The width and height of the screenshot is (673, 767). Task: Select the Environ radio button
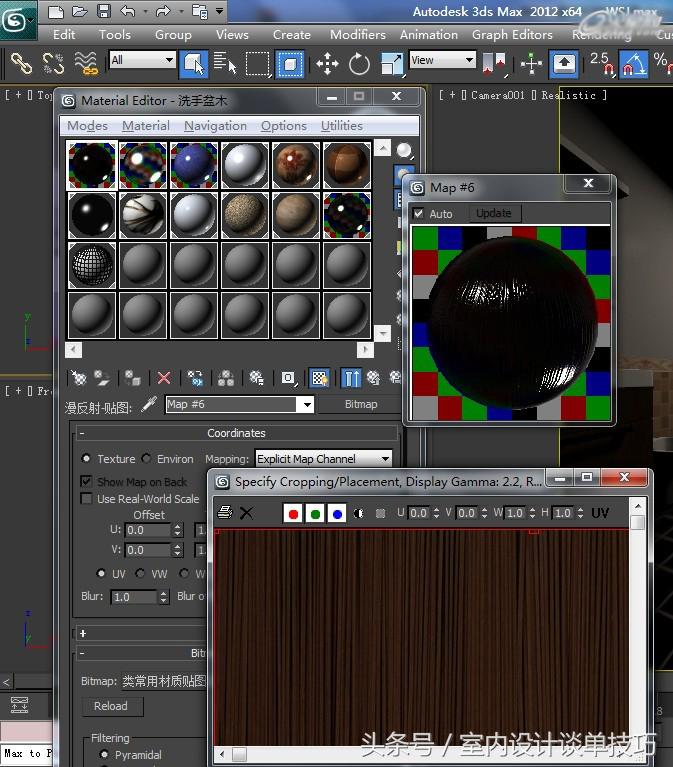pos(146,458)
